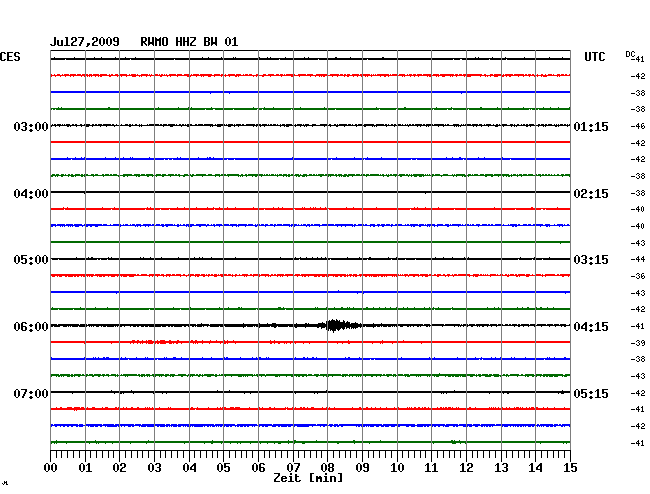Click minute tick label 12

click(466, 467)
